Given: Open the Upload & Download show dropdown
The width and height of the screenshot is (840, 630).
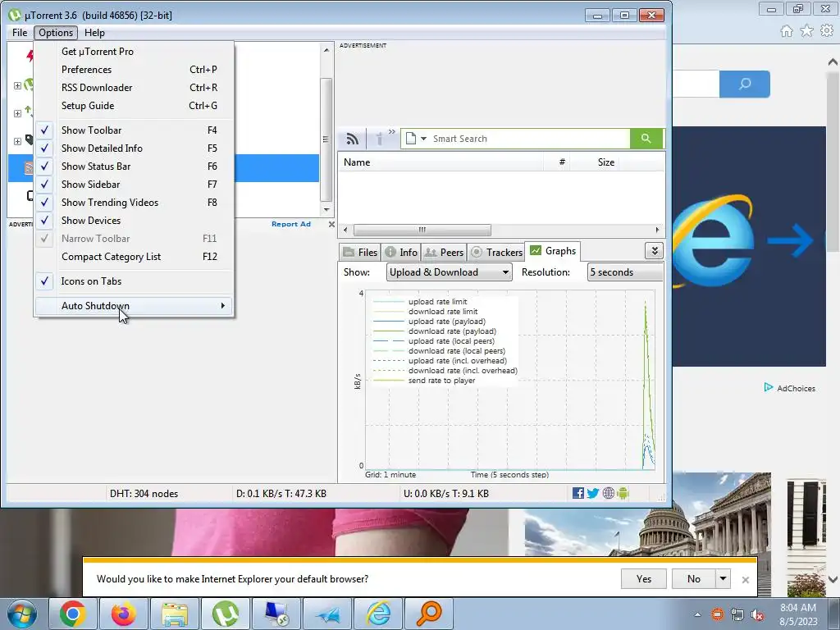Looking at the screenshot, I should 449,272.
